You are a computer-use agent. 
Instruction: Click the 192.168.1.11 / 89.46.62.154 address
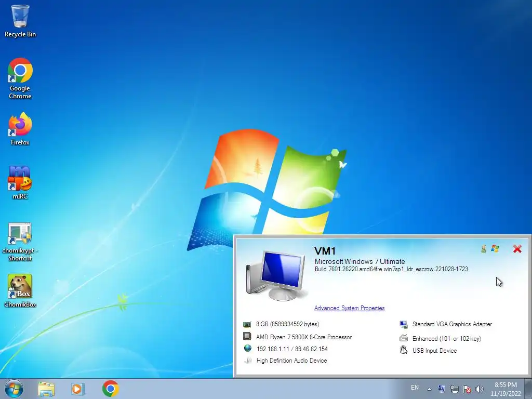292,349
